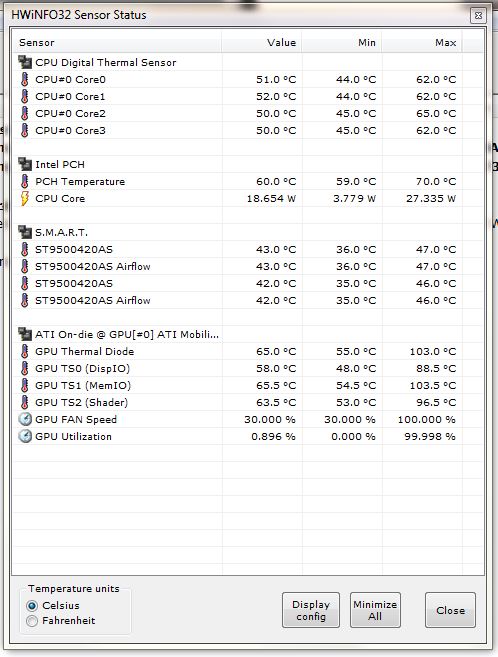Click thermometer icon beside GPU Thermal Diode
Screen dimensions: 498x657
click(x=25, y=352)
